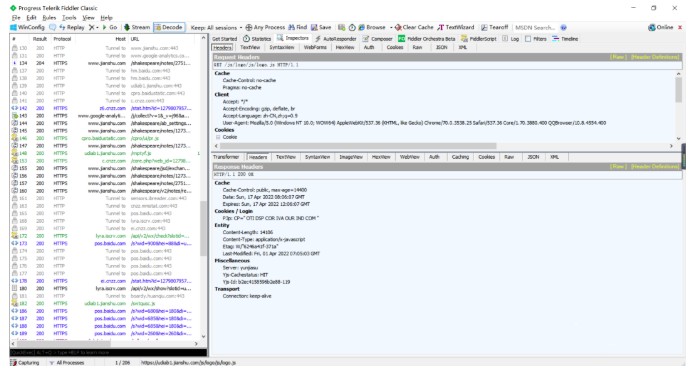The height and width of the screenshot is (368, 689).
Task: Click the request headers vertical scrollbar
Action: (678, 90)
